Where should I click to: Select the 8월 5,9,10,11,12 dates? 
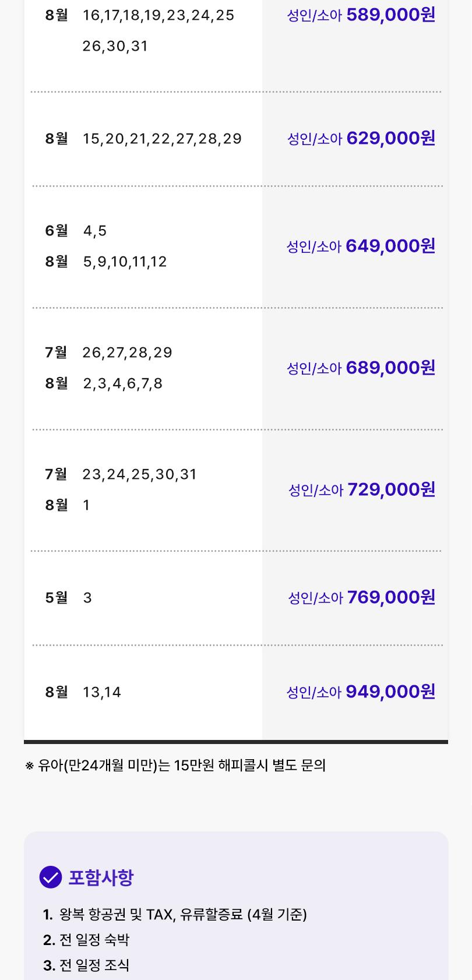[106, 262]
